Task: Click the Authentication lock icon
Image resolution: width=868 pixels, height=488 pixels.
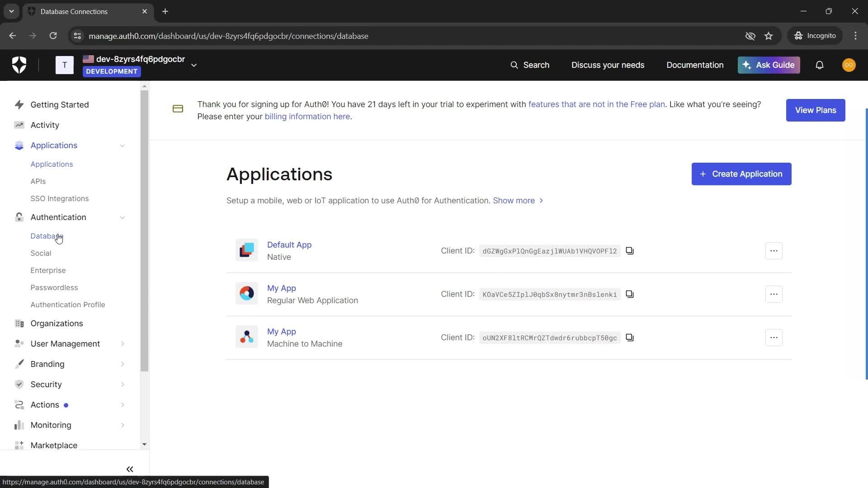Action: pos(19,217)
